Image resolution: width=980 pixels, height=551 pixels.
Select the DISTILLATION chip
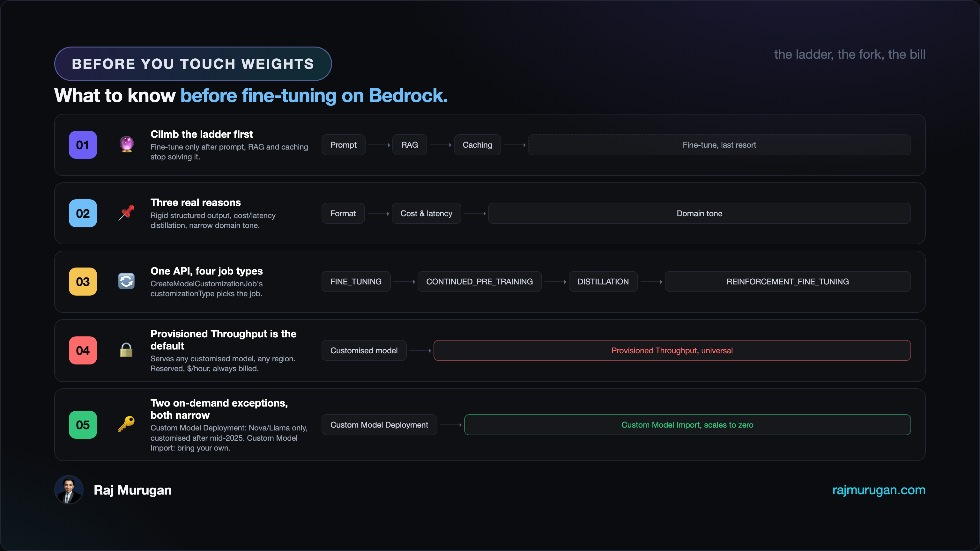[603, 281]
